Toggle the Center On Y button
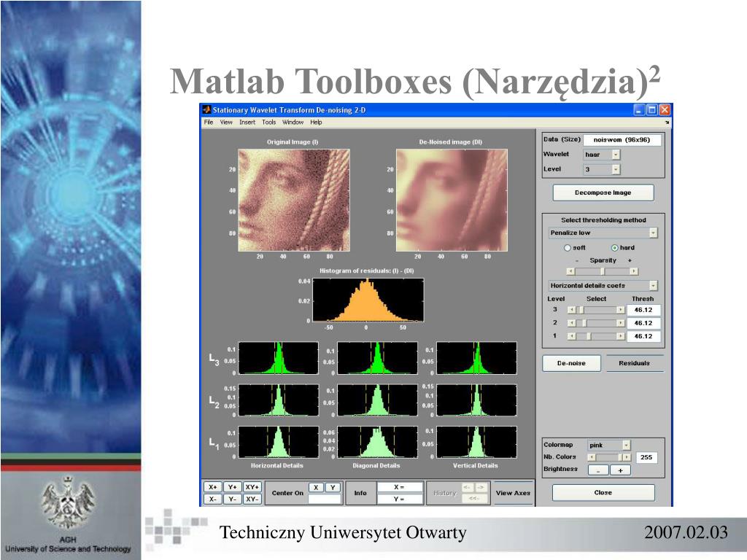The width and height of the screenshot is (747, 560). click(333, 488)
